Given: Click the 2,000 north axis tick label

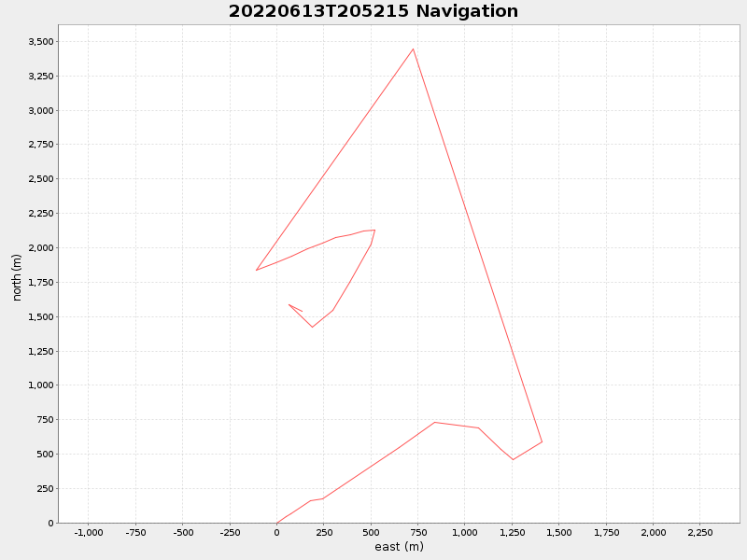Looking at the screenshot, I should point(41,247).
